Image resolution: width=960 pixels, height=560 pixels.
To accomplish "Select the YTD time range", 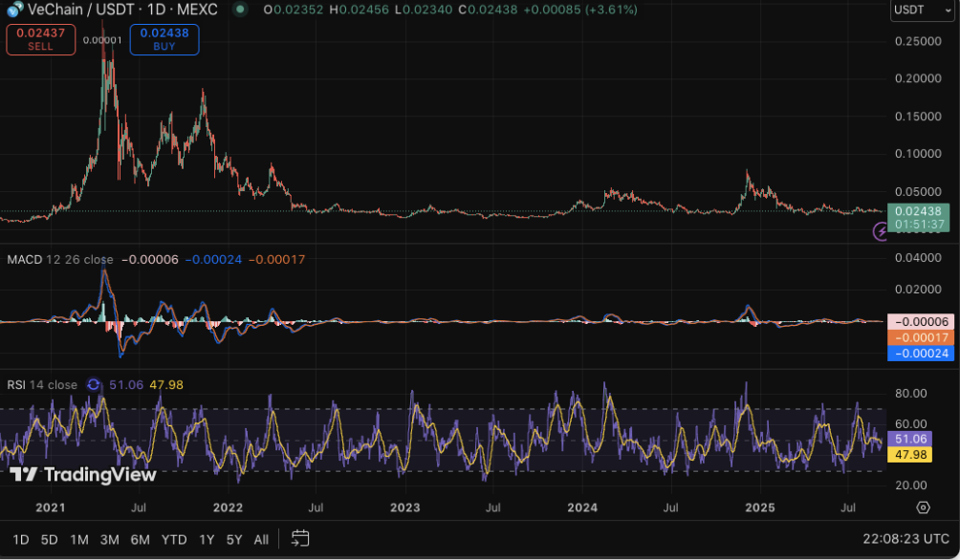I will (x=174, y=540).
